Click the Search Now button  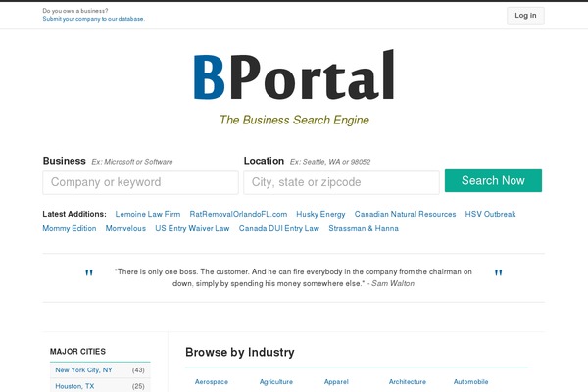pyautogui.click(x=493, y=180)
